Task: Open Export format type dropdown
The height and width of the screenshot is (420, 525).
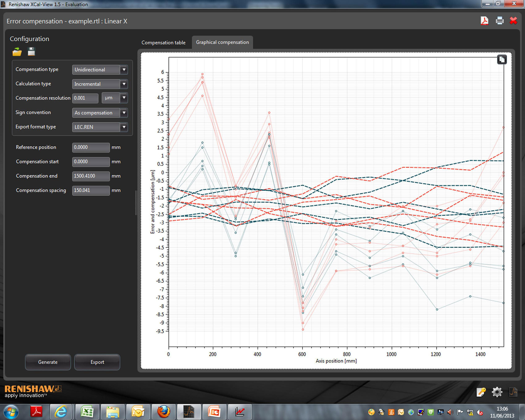Action: pos(124,127)
